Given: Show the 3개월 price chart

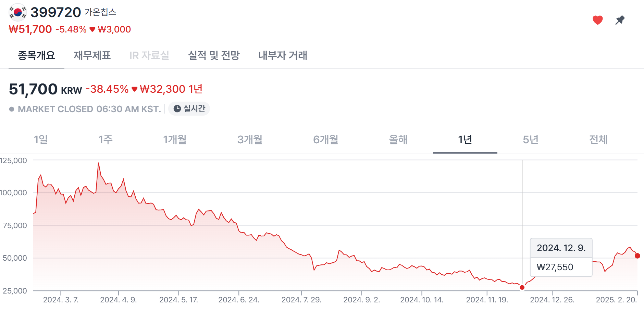Looking at the screenshot, I should [250, 140].
